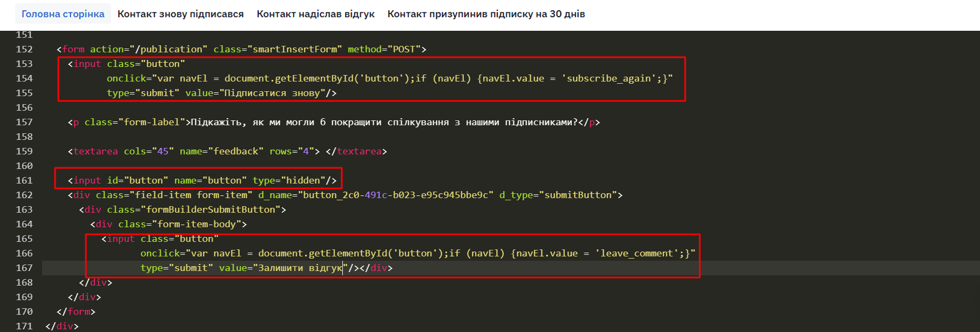Click line number 167 in gutter
The height and width of the screenshot is (332, 980).
(24, 268)
